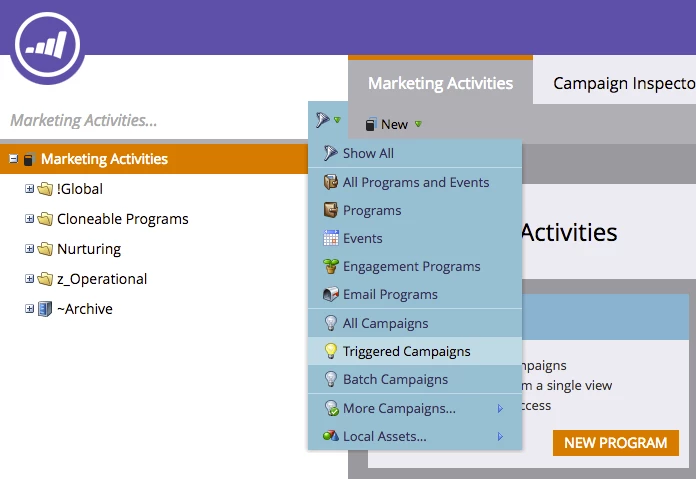Expand the Nurturing folder

(x=29, y=249)
